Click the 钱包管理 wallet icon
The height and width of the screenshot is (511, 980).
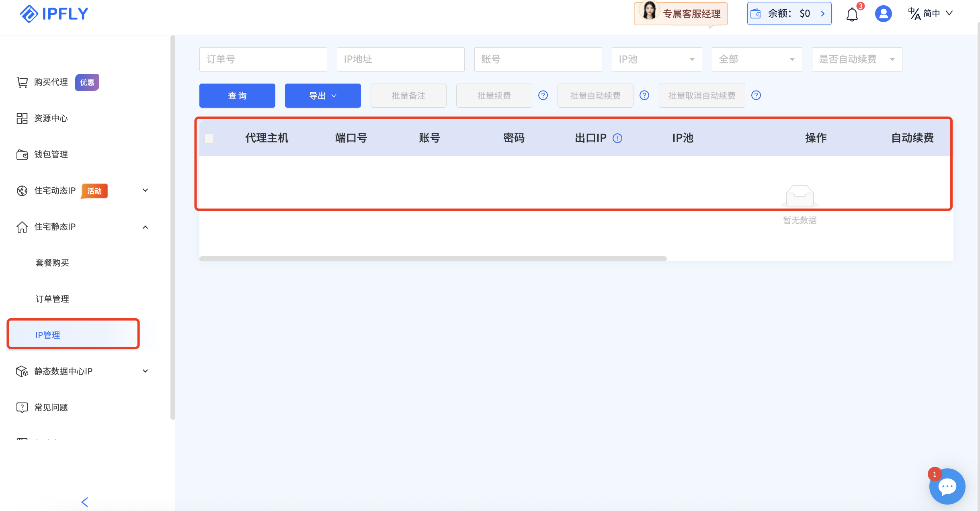pos(22,155)
